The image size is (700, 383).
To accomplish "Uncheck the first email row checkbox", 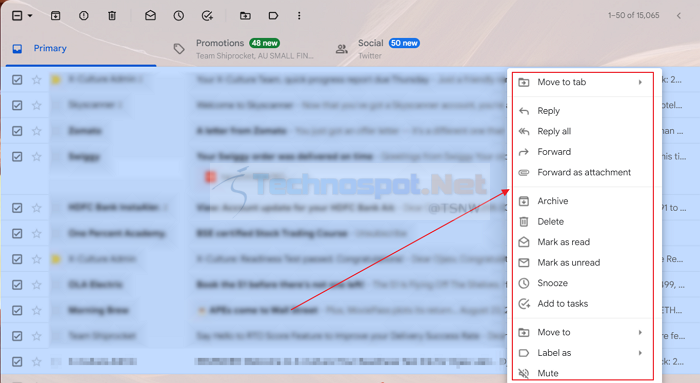I will tap(17, 80).
